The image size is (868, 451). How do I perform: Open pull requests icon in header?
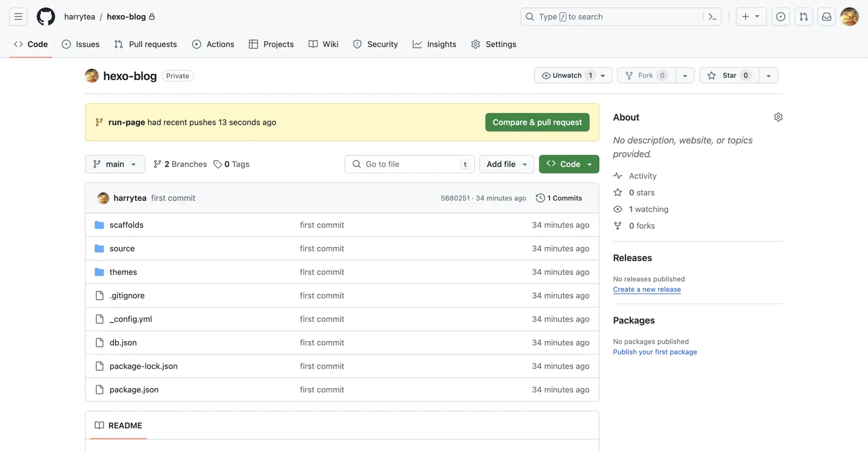(803, 17)
